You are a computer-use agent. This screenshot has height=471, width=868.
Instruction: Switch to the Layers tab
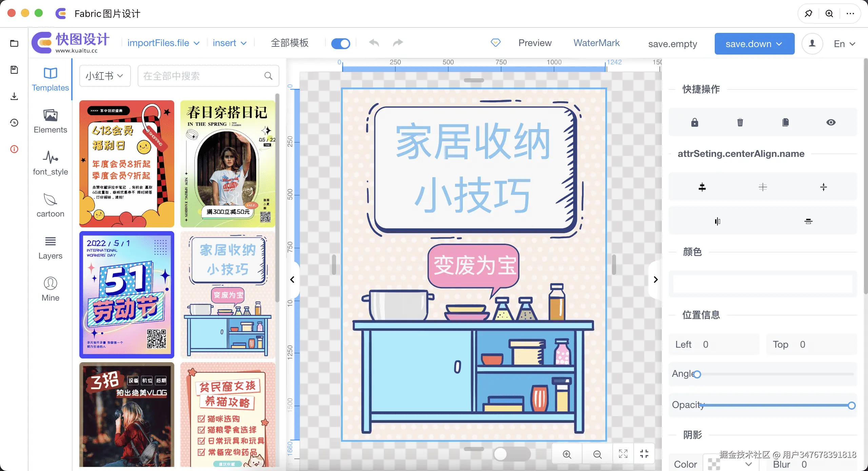click(x=50, y=248)
